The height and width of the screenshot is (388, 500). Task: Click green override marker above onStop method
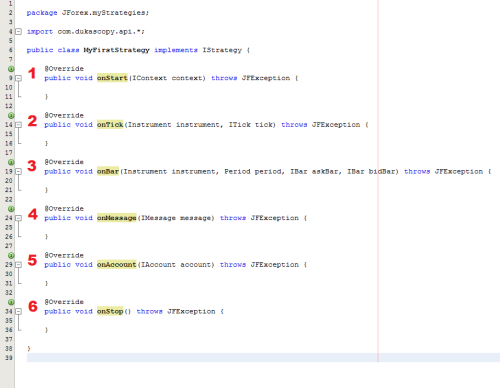(11, 302)
